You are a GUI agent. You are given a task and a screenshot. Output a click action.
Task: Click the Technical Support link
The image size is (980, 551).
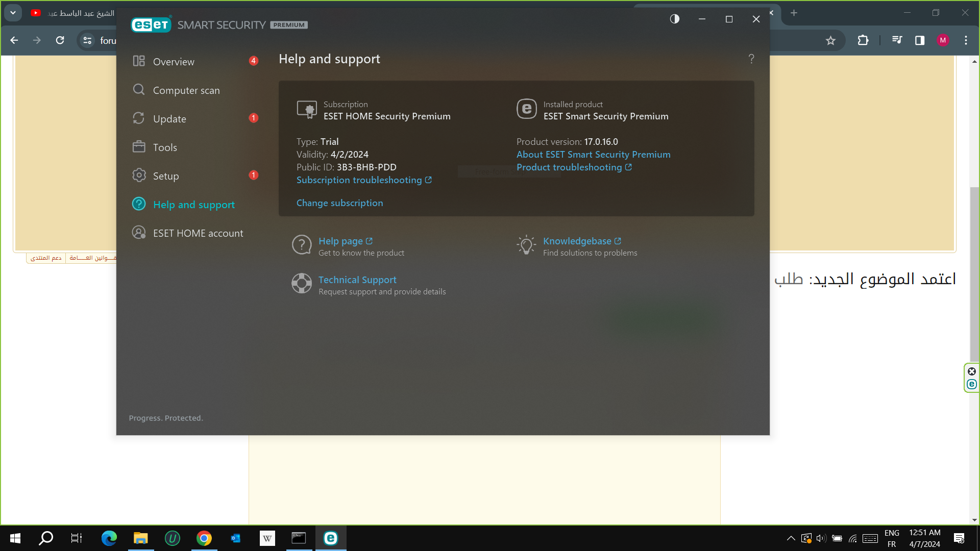tap(357, 280)
